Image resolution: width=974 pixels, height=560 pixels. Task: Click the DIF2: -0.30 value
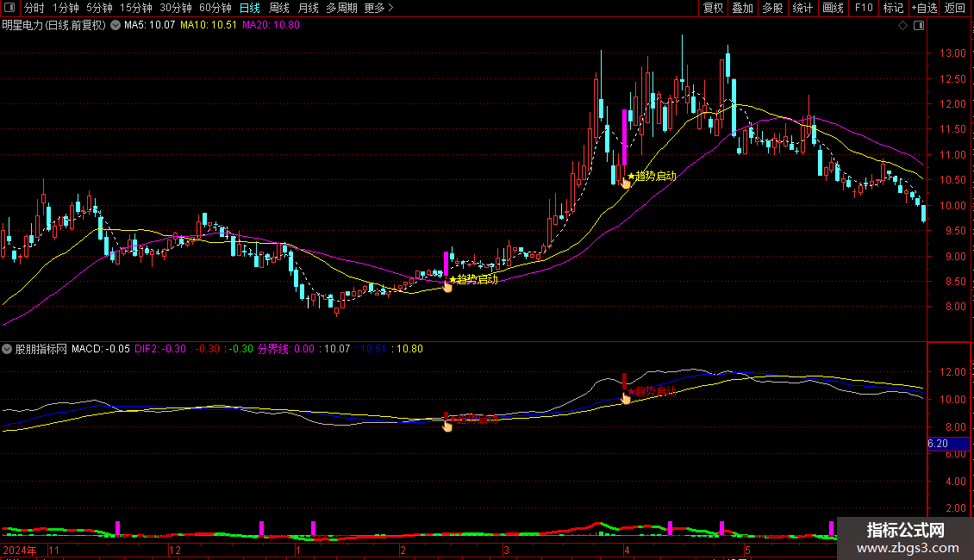coord(160,349)
